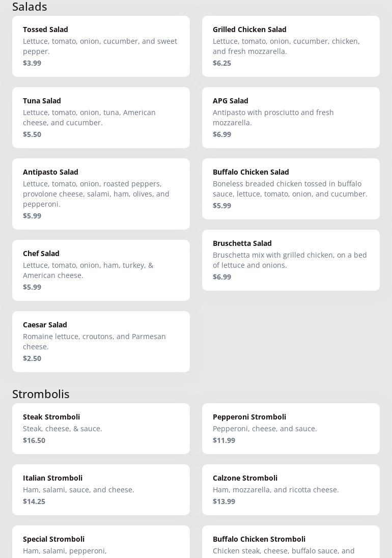Click the Strombolis section heading
This screenshot has width=392, height=558.
pyautogui.click(x=41, y=394)
